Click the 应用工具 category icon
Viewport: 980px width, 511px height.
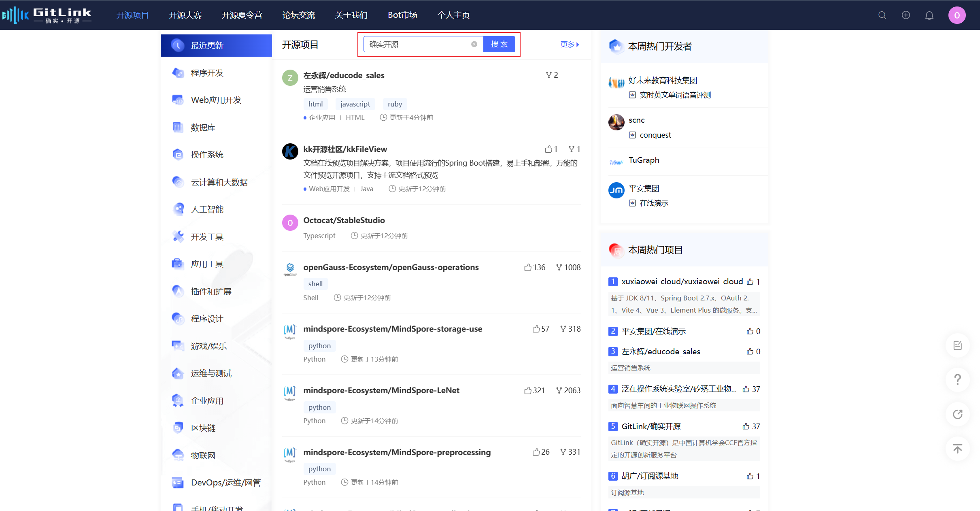pyautogui.click(x=178, y=264)
